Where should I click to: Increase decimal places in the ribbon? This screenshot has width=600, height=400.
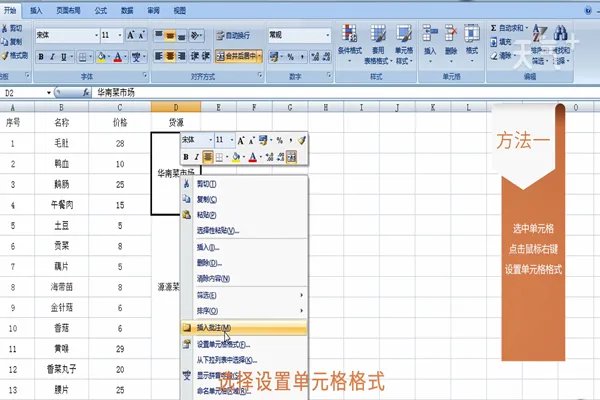tap(315, 57)
